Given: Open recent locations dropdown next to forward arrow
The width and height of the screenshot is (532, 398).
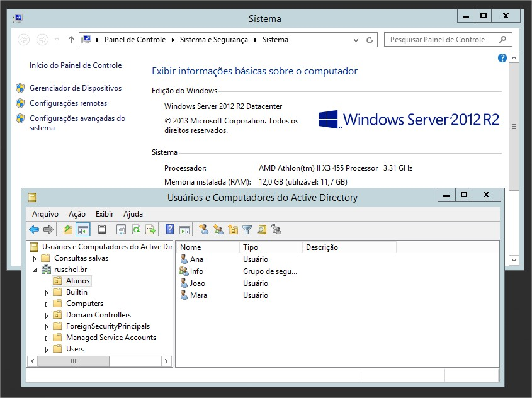Looking at the screenshot, I should (x=57, y=40).
